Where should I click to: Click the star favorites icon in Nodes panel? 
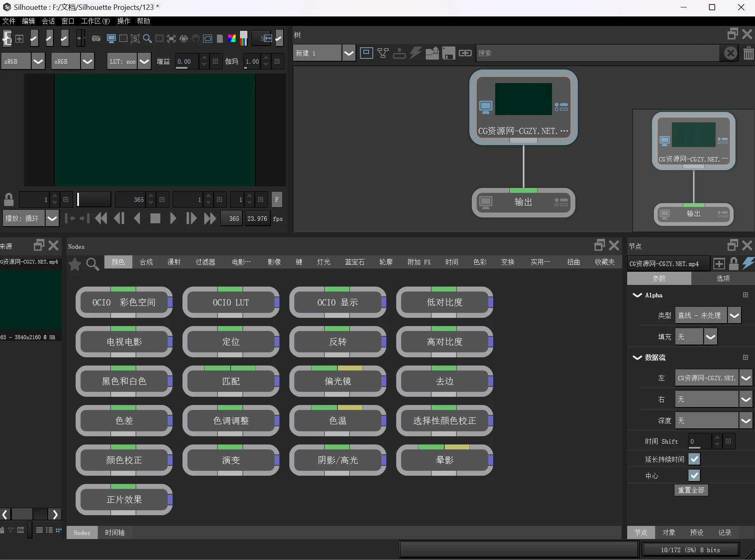[75, 264]
